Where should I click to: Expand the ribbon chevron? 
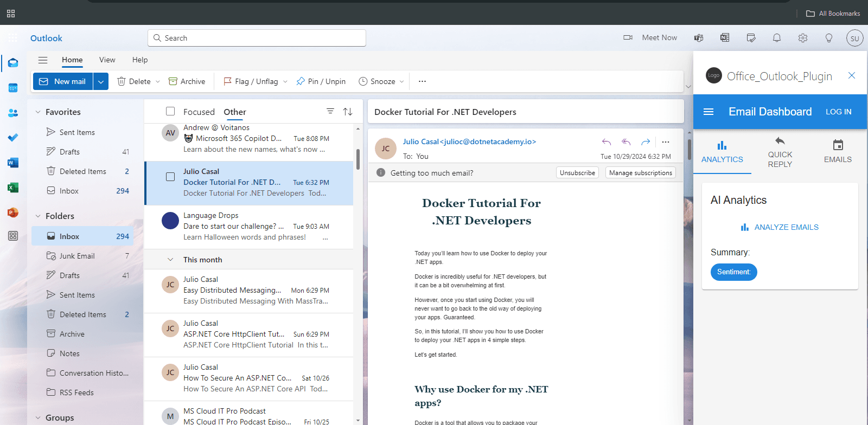click(688, 87)
